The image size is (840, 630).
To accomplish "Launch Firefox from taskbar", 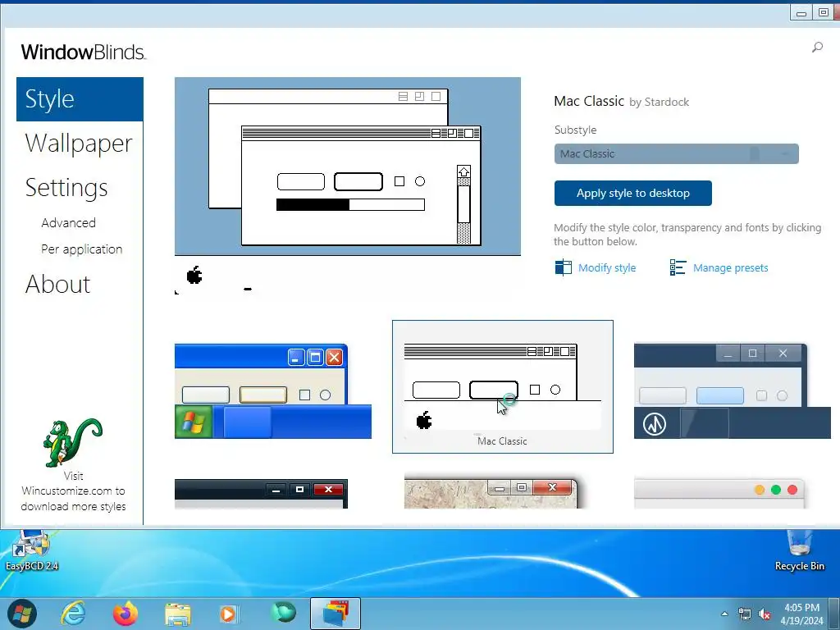I will (126, 614).
